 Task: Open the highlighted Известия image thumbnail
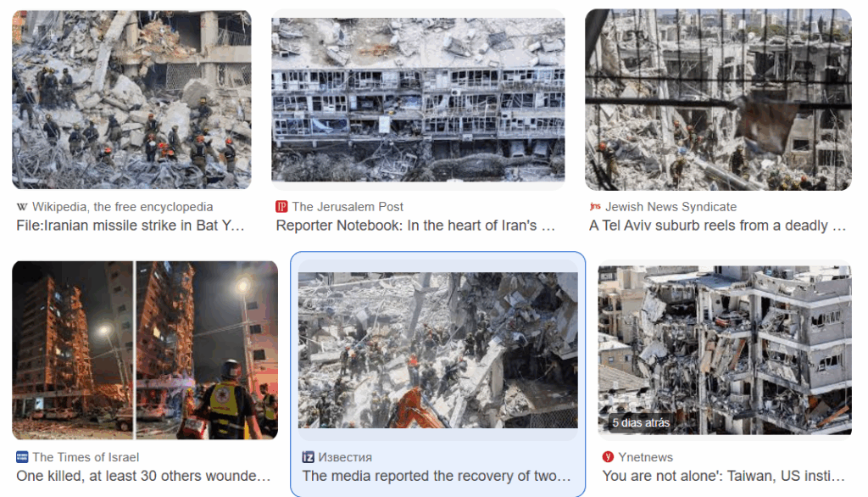click(438, 350)
